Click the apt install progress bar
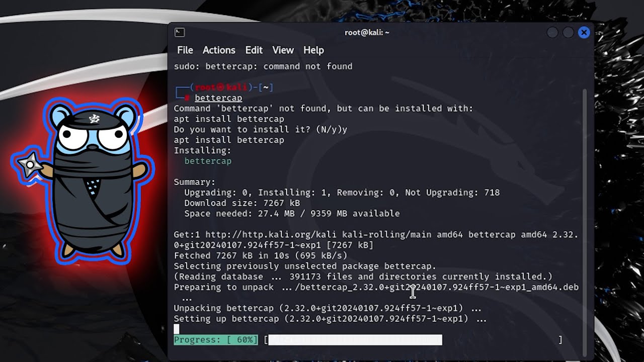The width and height of the screenshot is (644, 362). click(413, 340)
